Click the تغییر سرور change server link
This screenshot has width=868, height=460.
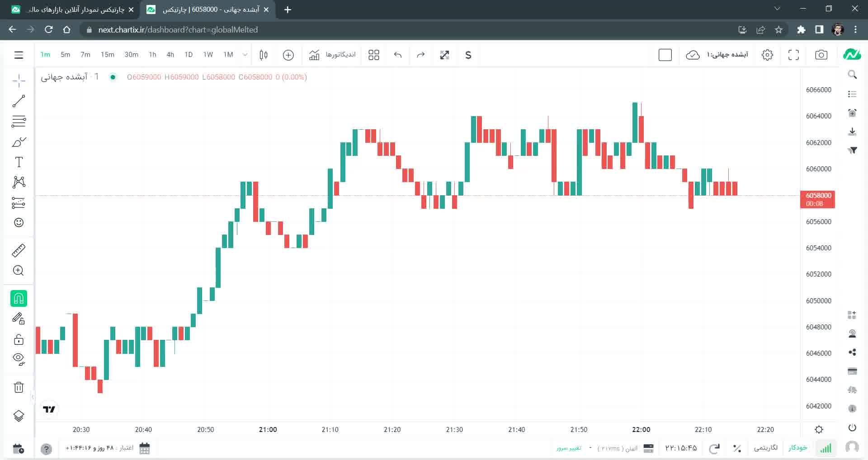tap(569, 448)
